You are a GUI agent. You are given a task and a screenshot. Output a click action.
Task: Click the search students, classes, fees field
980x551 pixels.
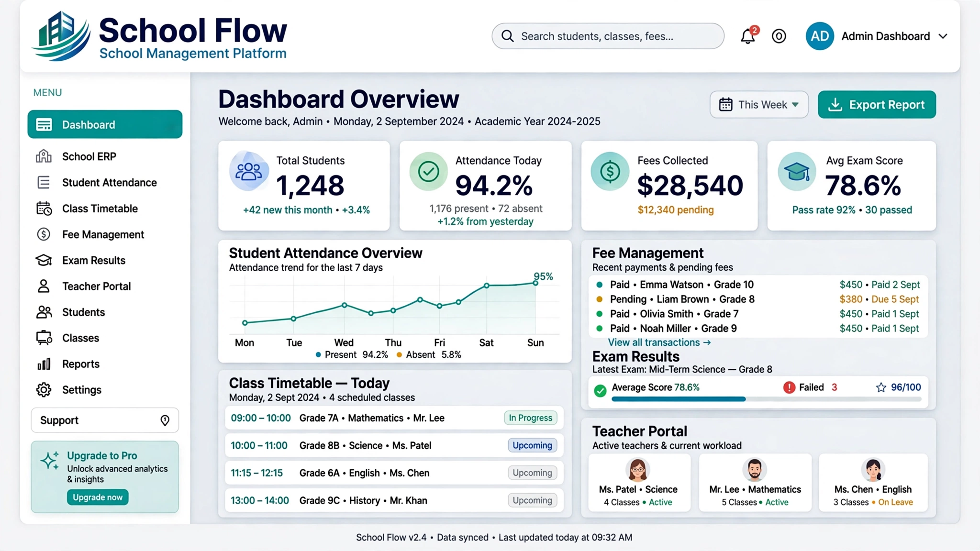click(x=608, y=36)
